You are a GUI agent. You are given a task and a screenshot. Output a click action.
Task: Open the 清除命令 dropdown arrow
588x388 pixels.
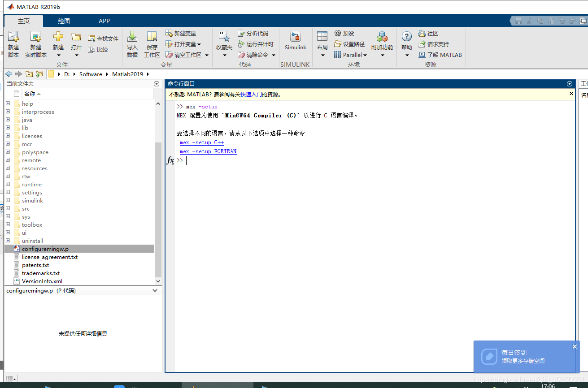(274, 55)
